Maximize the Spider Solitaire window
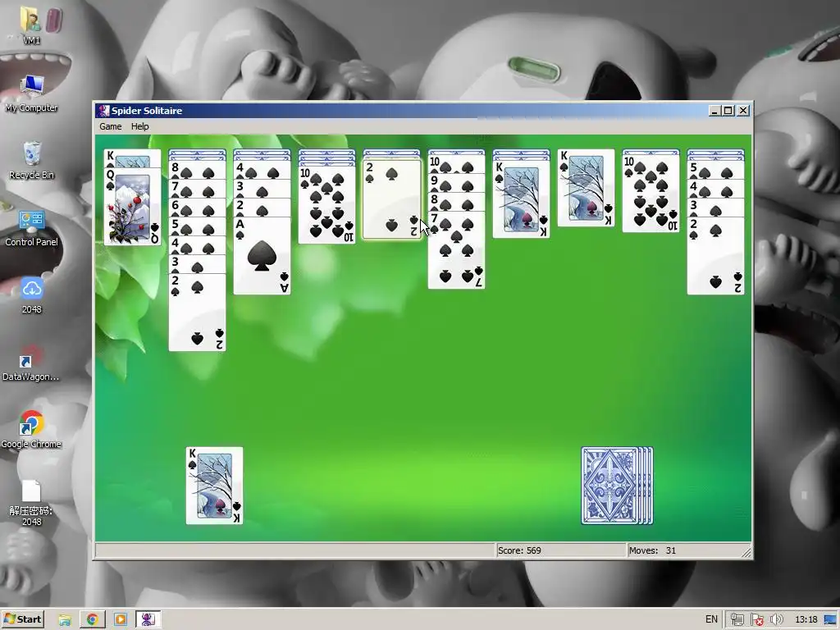 728,111
